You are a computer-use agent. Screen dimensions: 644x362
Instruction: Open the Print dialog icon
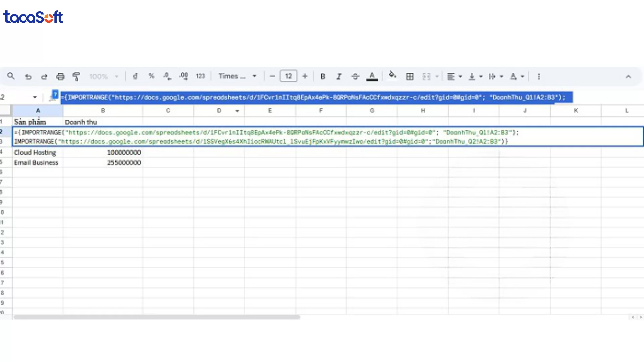coord(60,76)
